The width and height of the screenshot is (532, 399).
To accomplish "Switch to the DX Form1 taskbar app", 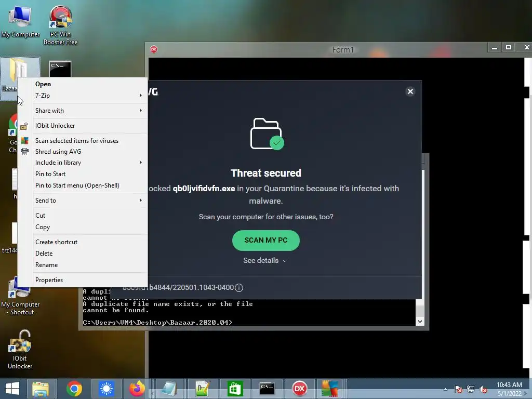I will click(x=300, y=389).
